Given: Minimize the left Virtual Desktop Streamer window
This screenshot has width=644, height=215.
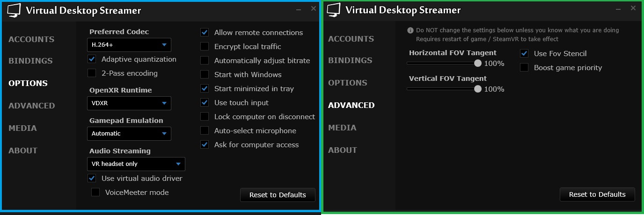Looking at the screenshot, I should (x=298, y=9).
